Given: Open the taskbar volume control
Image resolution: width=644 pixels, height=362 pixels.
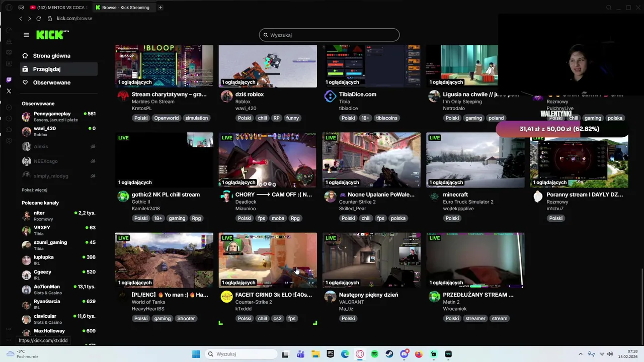Looking at the screenshot, I should 610,354.
